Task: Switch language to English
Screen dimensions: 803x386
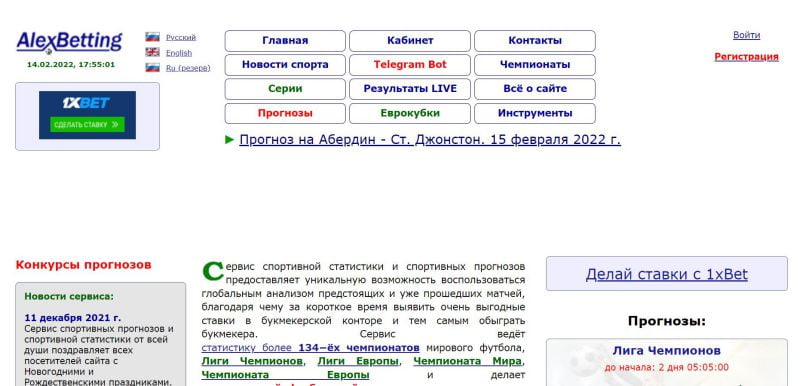Action: [x=179, y=53]
